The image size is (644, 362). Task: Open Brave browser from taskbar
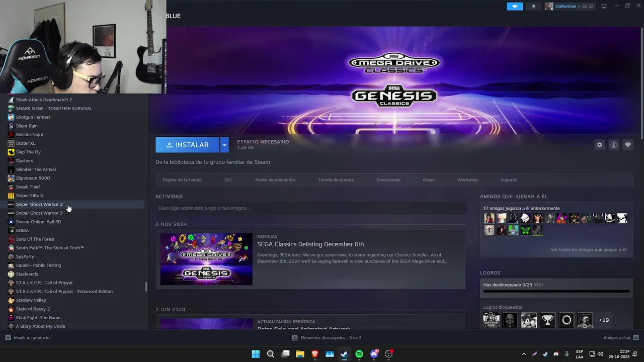click(315, 354)
